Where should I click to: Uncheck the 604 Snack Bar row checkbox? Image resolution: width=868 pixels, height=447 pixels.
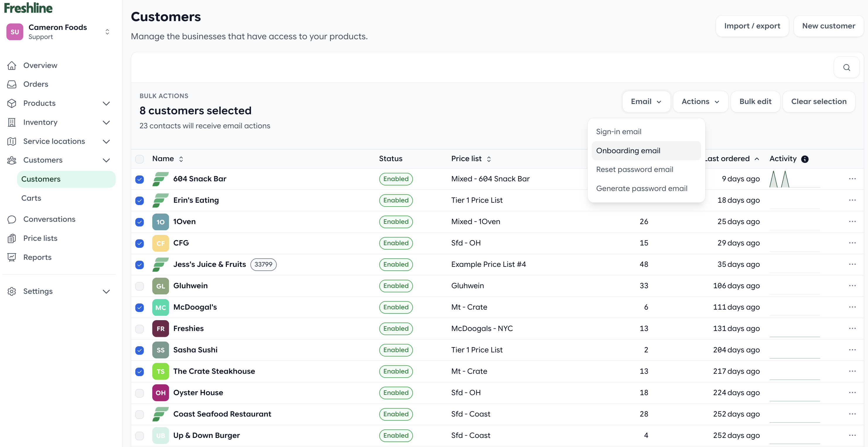pyautogui.click(x=139, y=179)
